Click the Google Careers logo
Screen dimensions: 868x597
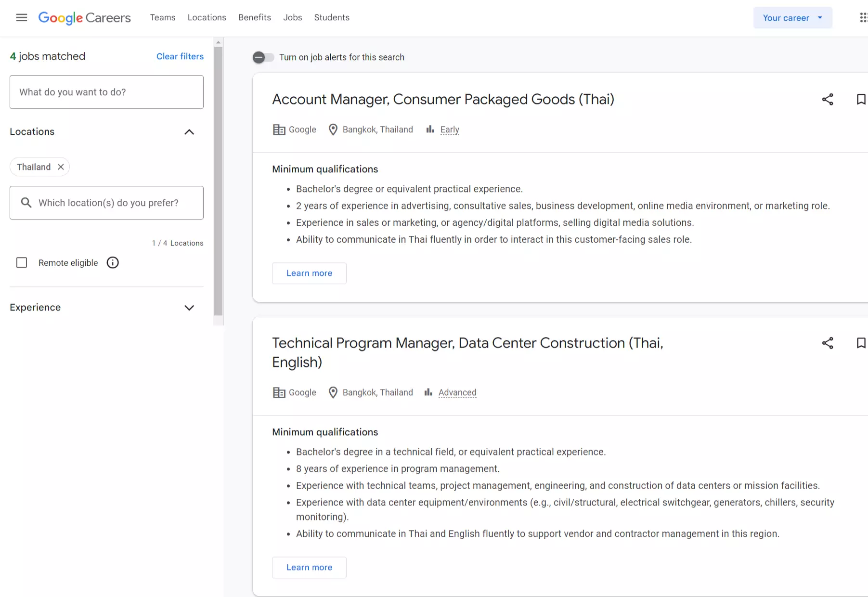[x=85, y=18]
